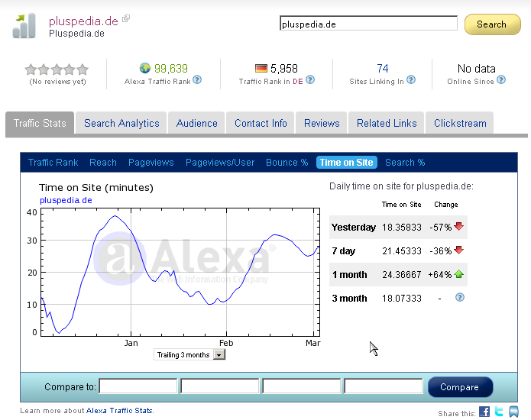Viewport: 531px width, 420px height.
Task: Open the Related Links tab
Action: [x=387, y=123]
